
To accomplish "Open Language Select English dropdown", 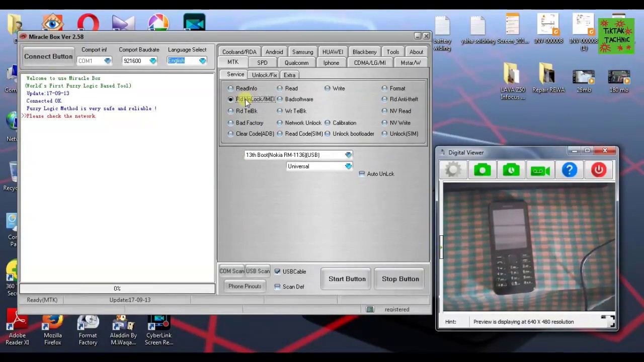I will click(x=202, y=61).
